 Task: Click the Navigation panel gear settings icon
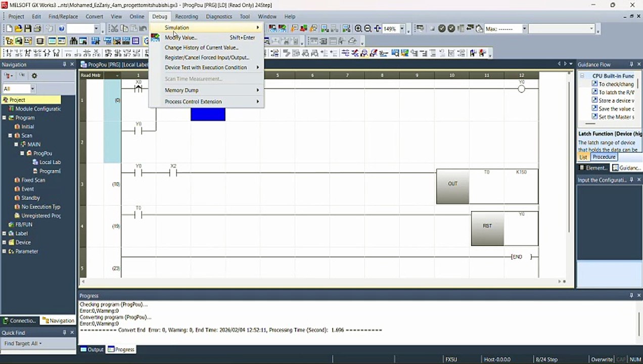click(x=34, y=76)
